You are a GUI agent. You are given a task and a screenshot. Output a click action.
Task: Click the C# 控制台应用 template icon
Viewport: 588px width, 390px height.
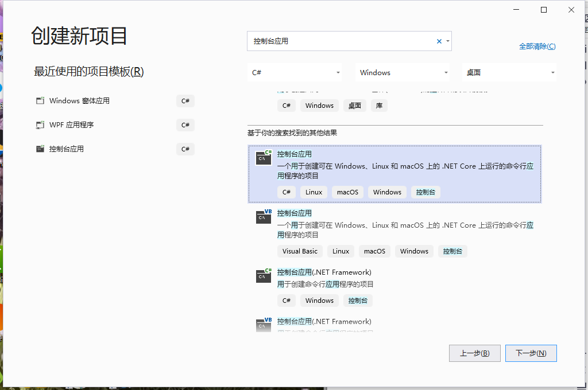pyautogui.click(x=263, y=157)
